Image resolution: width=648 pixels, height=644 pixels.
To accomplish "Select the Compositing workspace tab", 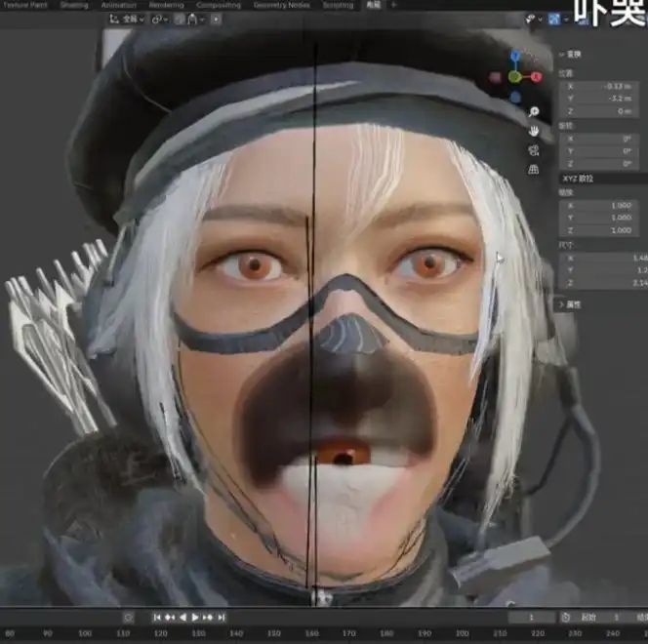I will pyautogui.click(x=219, y=5).
